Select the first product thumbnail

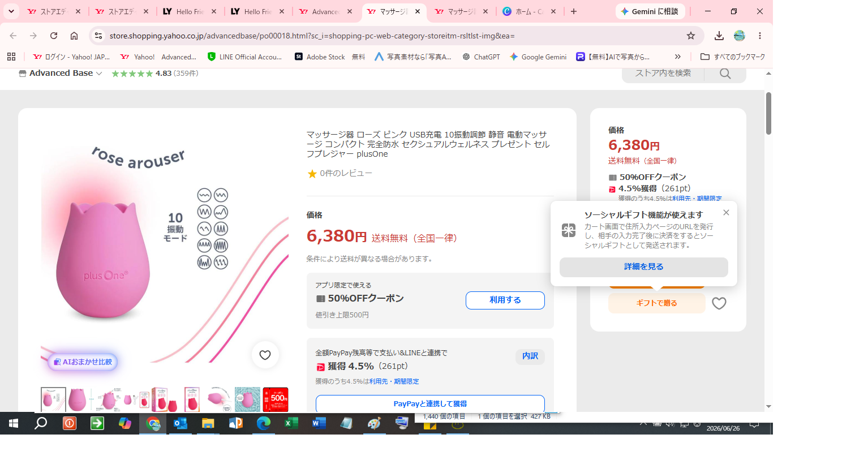[53, 399]
